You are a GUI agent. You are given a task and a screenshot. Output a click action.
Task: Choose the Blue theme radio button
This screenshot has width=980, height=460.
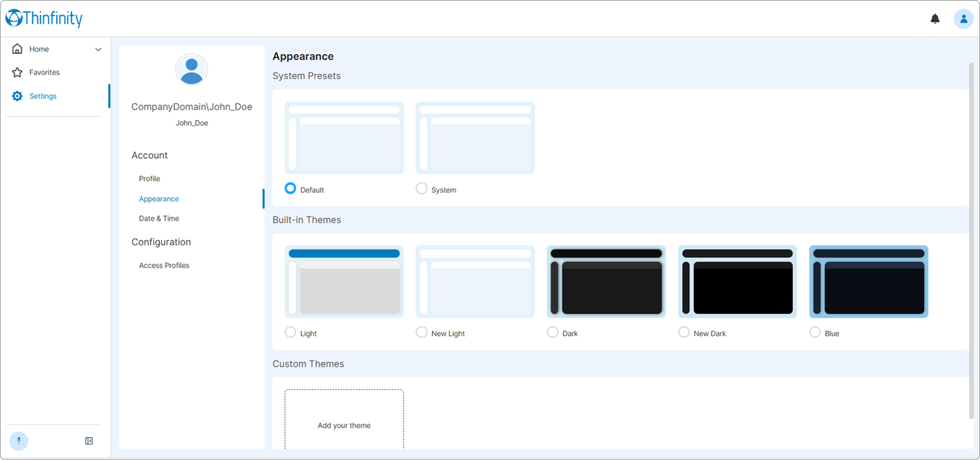pyautogui.click(x=815, y=332)
